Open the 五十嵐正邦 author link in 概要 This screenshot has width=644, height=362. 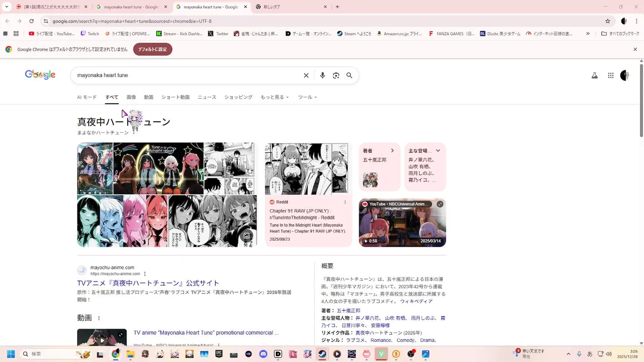click(348, 311)
